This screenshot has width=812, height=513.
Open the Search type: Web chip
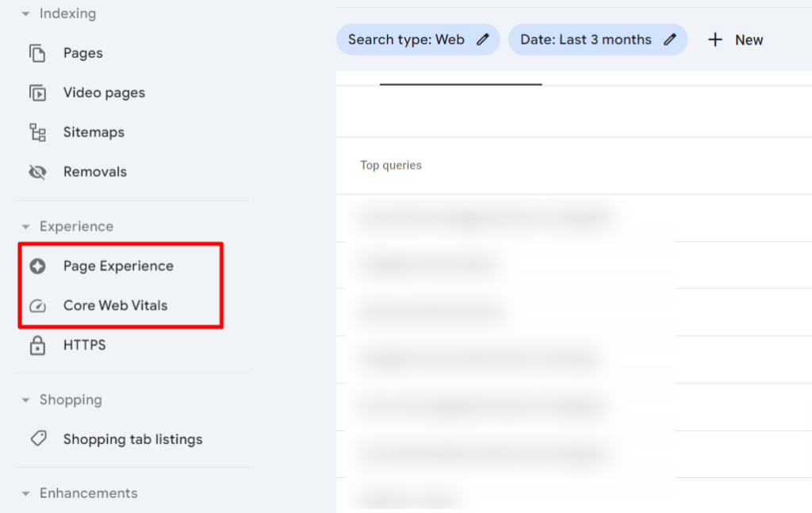pos(418,39)
